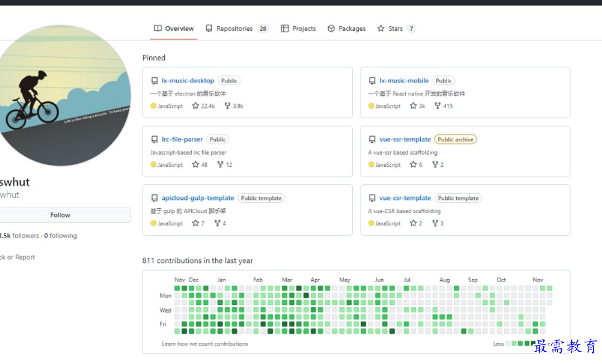Image resolution: width=602 pixels, height=364 pixels.
Task: Click the star icon showing 3k stars
Action: pyautogui.click(x=413, y=106)
